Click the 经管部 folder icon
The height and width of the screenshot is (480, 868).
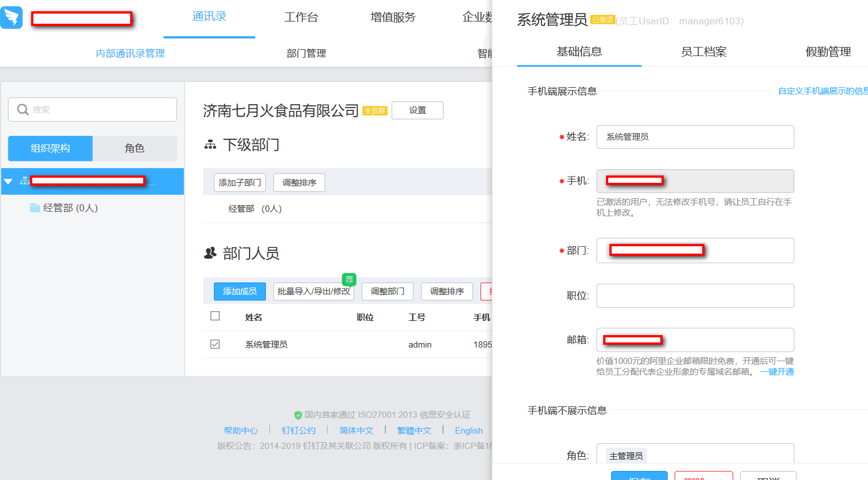35,208
